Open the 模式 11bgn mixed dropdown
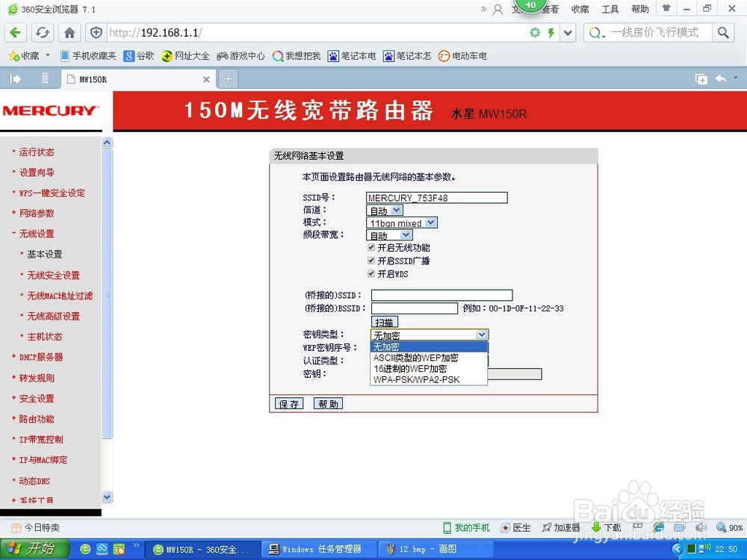This screenshot has height=560, width=747. tap(402, 223)
